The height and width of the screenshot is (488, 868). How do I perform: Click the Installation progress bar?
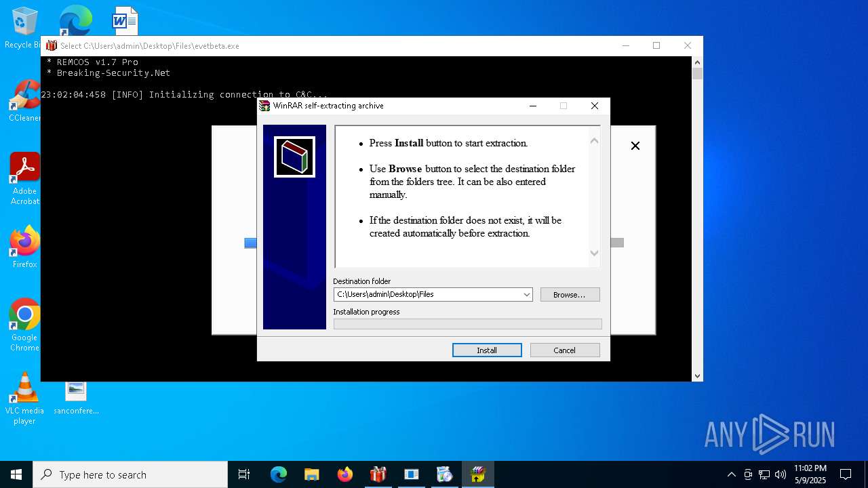coord(467,324)
